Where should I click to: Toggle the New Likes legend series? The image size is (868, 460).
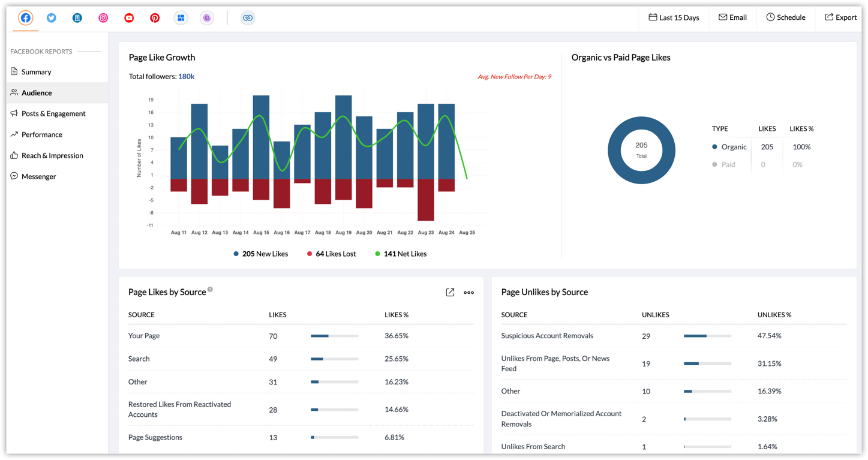pyautogui.click(x=261, y=254)
